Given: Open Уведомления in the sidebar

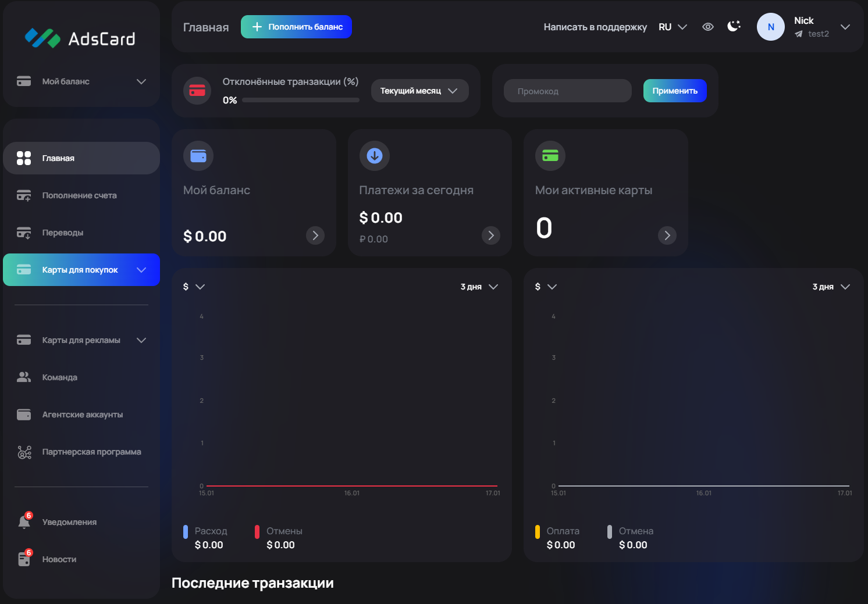Looking at the screenshot, I should (x=81, y=522).
